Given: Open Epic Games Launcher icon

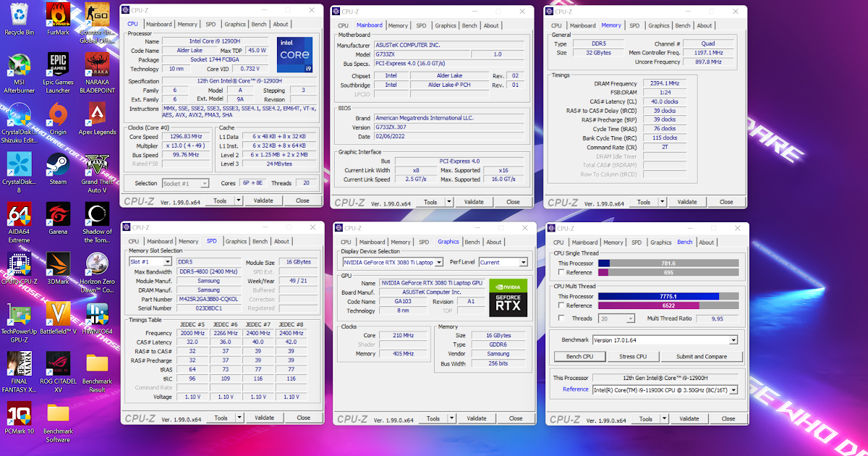Looking at the screenshot, I should click(58, 72).
